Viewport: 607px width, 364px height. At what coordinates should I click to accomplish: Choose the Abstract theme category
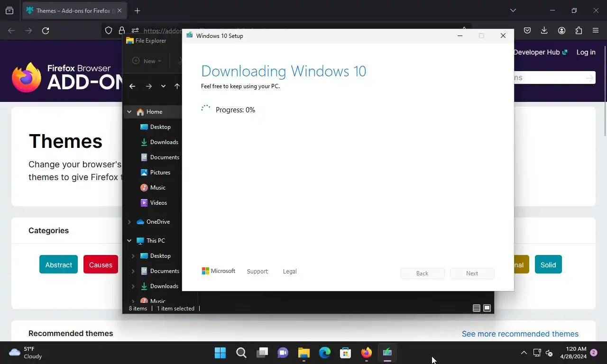[59, 264]
